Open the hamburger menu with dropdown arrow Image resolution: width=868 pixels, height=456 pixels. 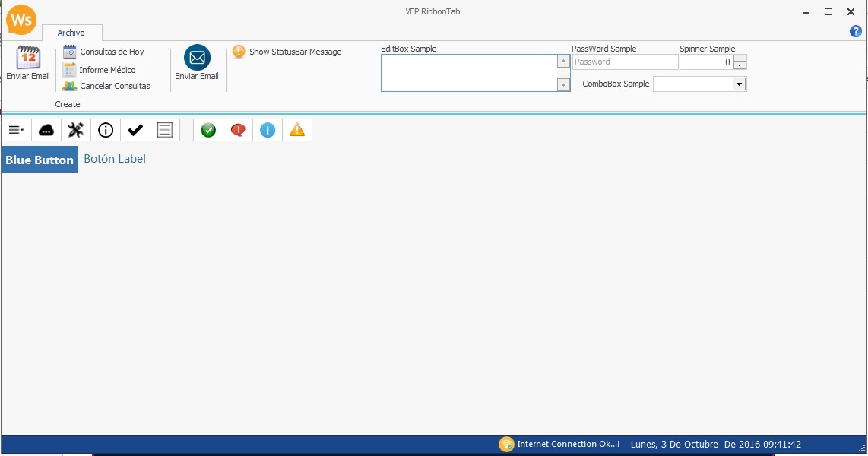[x=16, y=130]
